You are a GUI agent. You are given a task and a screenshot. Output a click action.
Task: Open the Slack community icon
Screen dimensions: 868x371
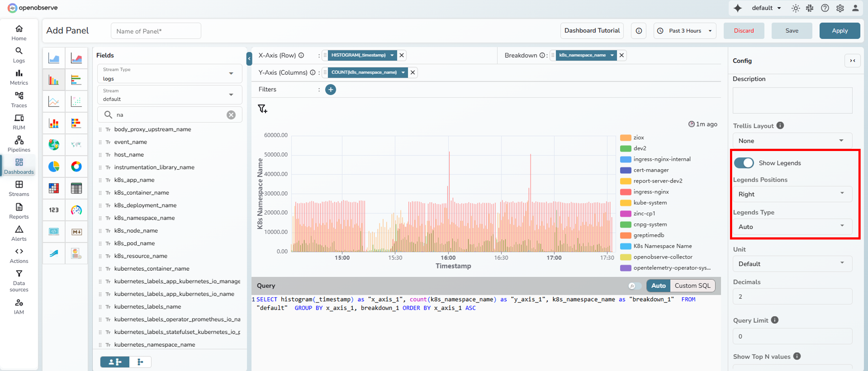pos(810,8)
